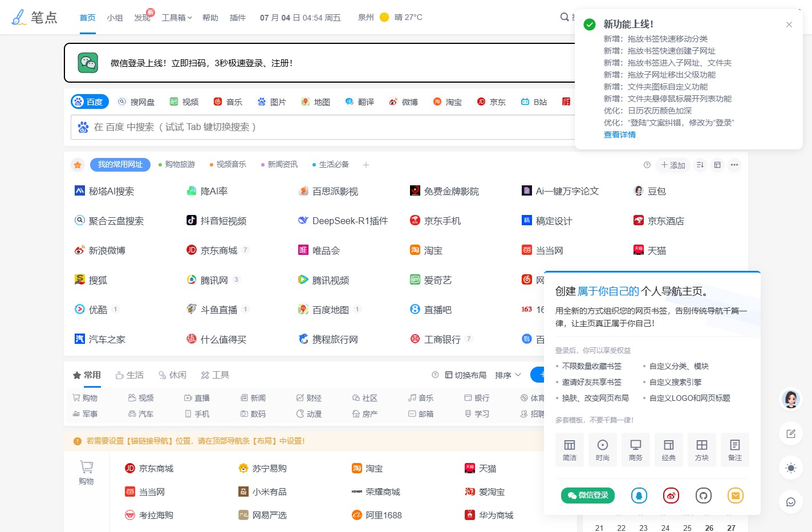Viewport: 812px width, 532px height.
Task: Open the three-dot more options menu
Action: point(734,165)
